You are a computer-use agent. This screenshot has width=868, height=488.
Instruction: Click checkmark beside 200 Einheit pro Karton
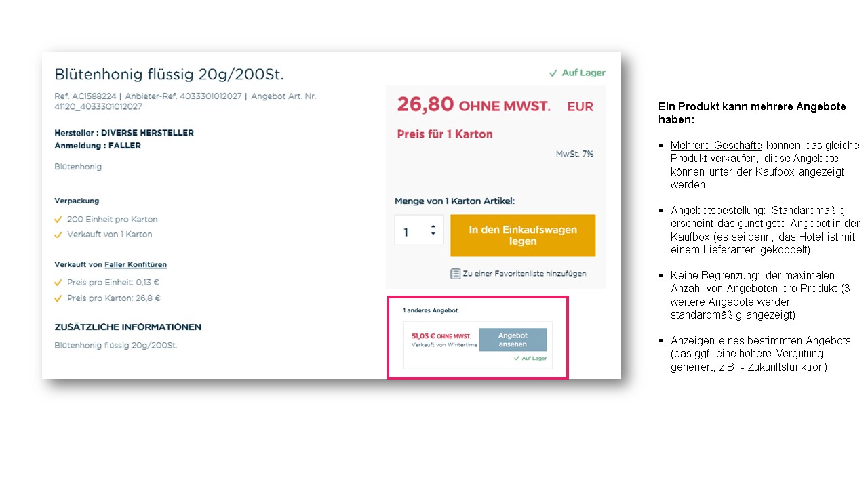pyautogui.click(x=58, y=220)
